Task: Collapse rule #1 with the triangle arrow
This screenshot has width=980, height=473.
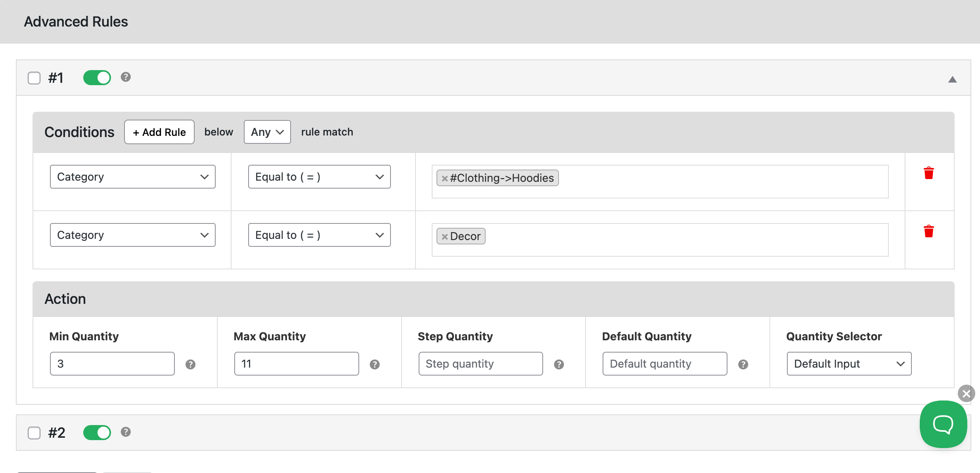Action: (952, 80)
